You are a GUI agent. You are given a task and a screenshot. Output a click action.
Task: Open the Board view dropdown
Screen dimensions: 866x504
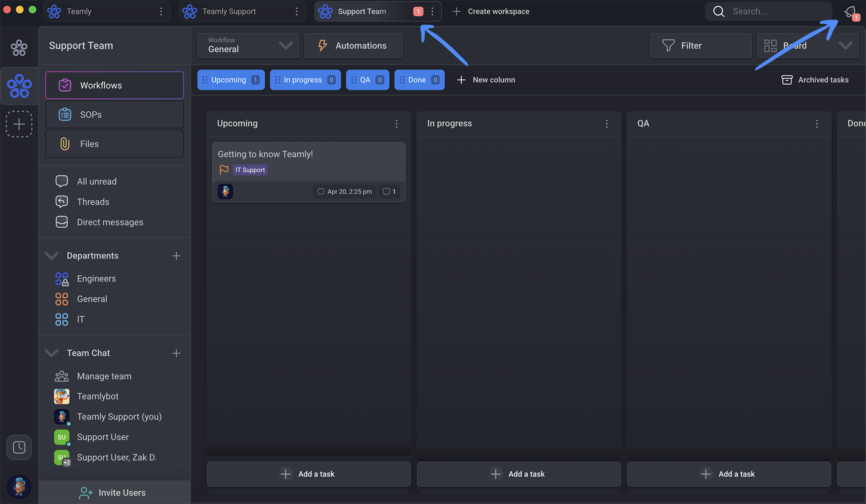(x=808, y=45)
